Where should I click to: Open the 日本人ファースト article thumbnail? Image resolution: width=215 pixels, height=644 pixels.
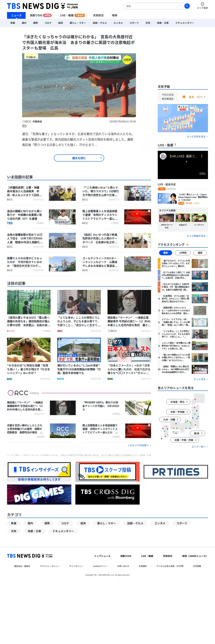129,350
